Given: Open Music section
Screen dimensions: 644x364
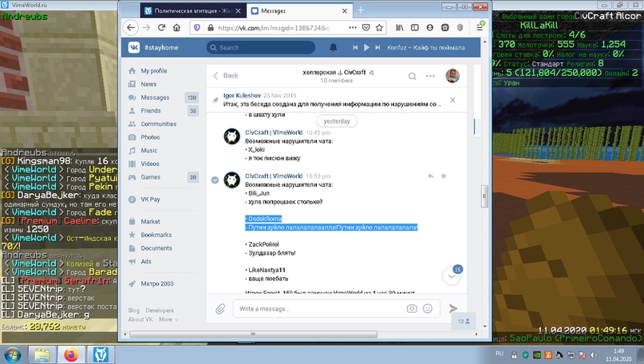Looking at the screenshot, I should click(x=148, y=150).
